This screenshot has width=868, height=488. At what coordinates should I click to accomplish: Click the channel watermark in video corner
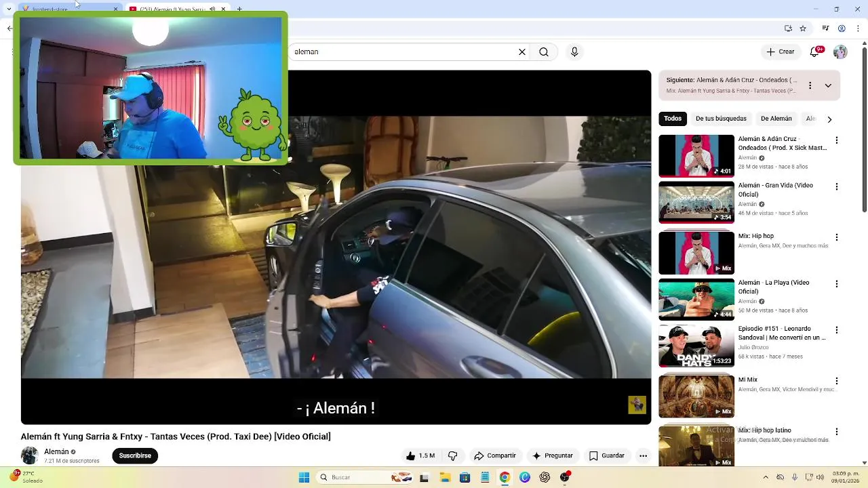pos(637,405)
